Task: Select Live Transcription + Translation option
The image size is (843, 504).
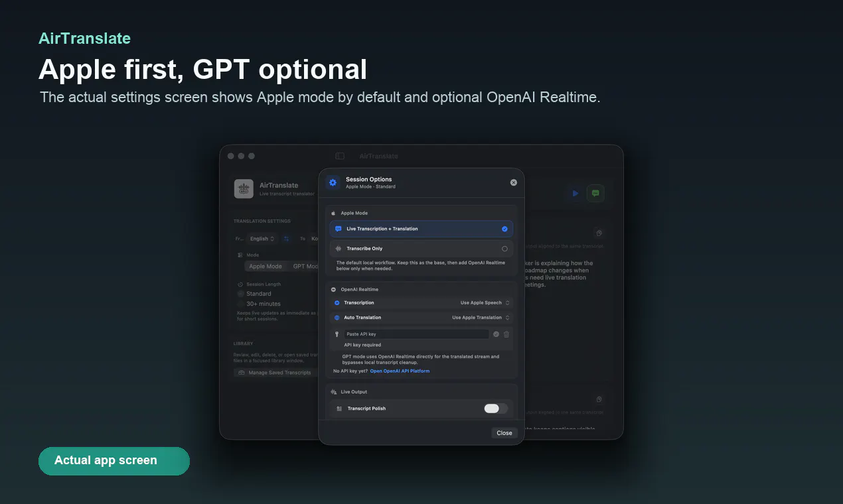Action: [x=421, y=229]
